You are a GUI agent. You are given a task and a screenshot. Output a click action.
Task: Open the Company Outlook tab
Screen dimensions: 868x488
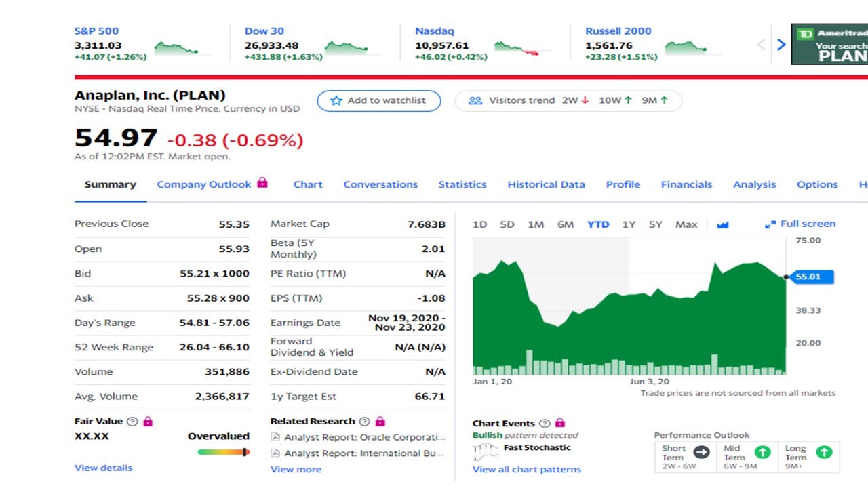(204, 184)
